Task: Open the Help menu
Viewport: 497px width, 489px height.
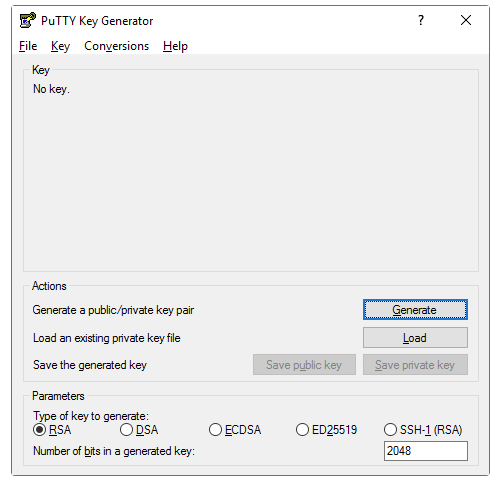Action: 175,46
